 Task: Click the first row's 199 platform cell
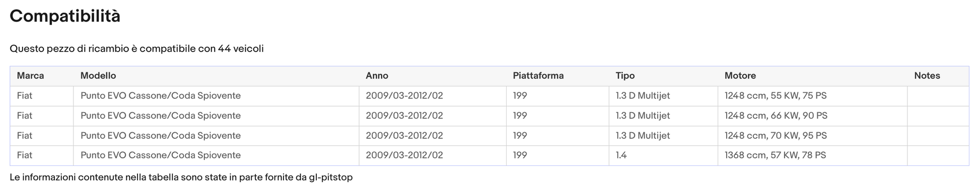557,96
